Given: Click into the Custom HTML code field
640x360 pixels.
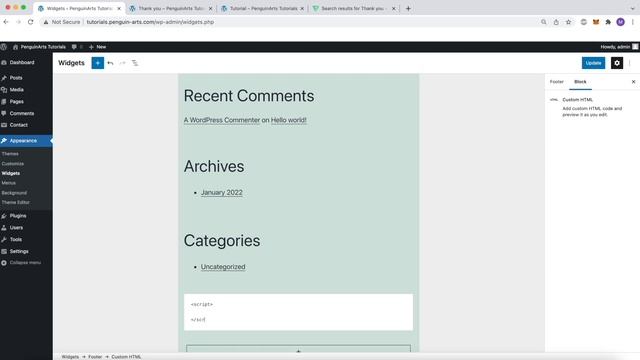Looking at the screenshot, I should click(x=298, y=312).
